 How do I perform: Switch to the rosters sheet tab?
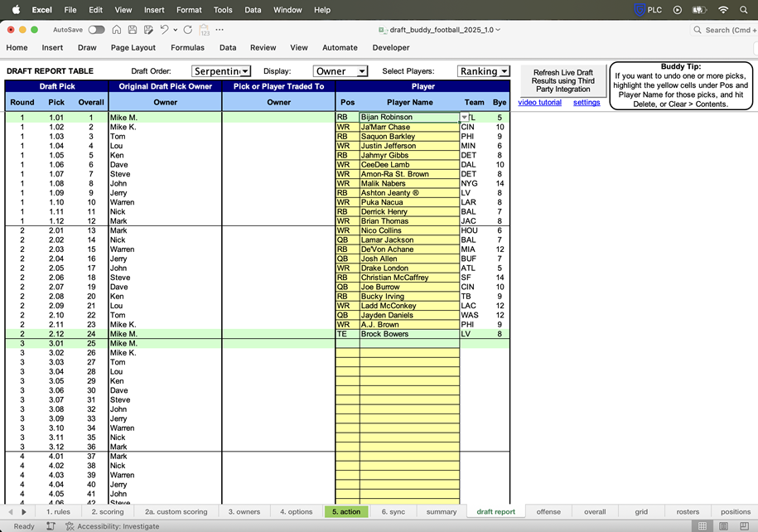click(x=688, y=511)
